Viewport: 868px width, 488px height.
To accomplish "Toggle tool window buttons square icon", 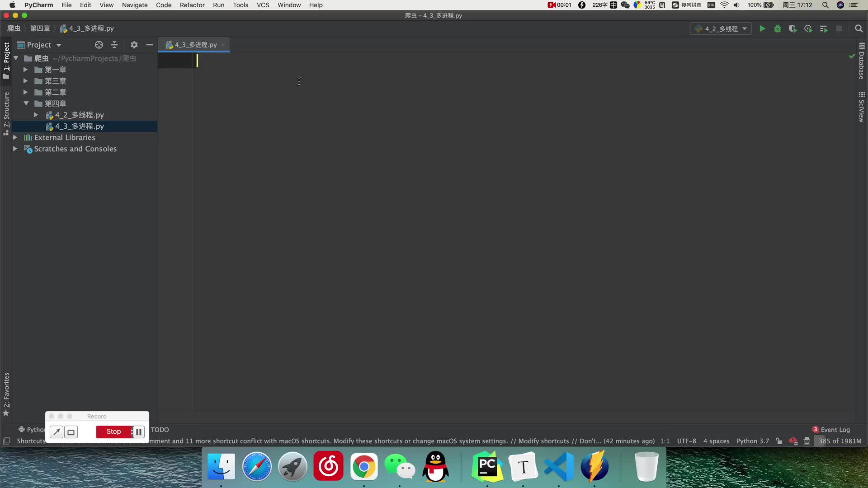I will (7, 441).
